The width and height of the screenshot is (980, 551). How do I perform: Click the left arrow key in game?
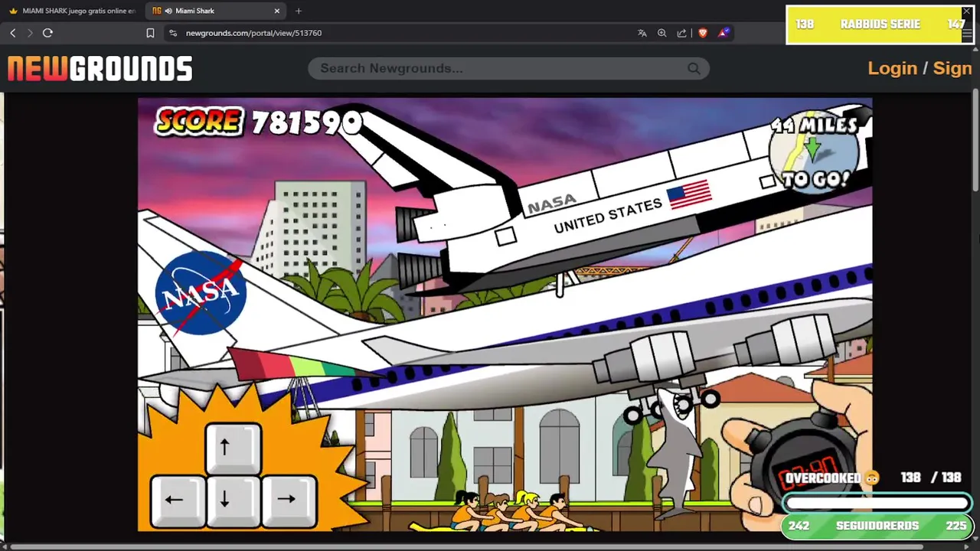[x=178, y=500]
